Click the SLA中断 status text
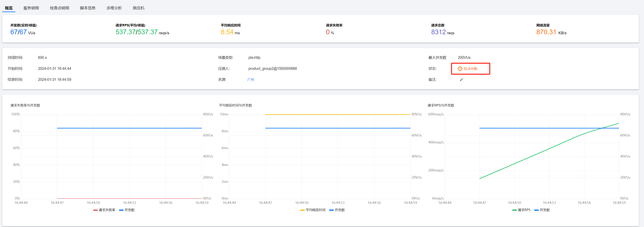Image resolution: width=644 pixels, height=227 pixels. [x=470, y=69]
